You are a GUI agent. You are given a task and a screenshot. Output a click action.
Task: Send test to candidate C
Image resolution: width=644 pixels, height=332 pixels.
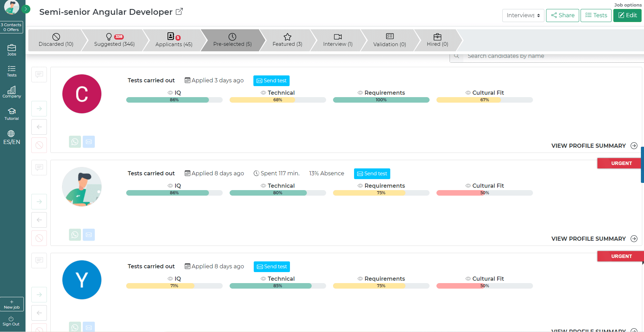click(x=271, y=81)
